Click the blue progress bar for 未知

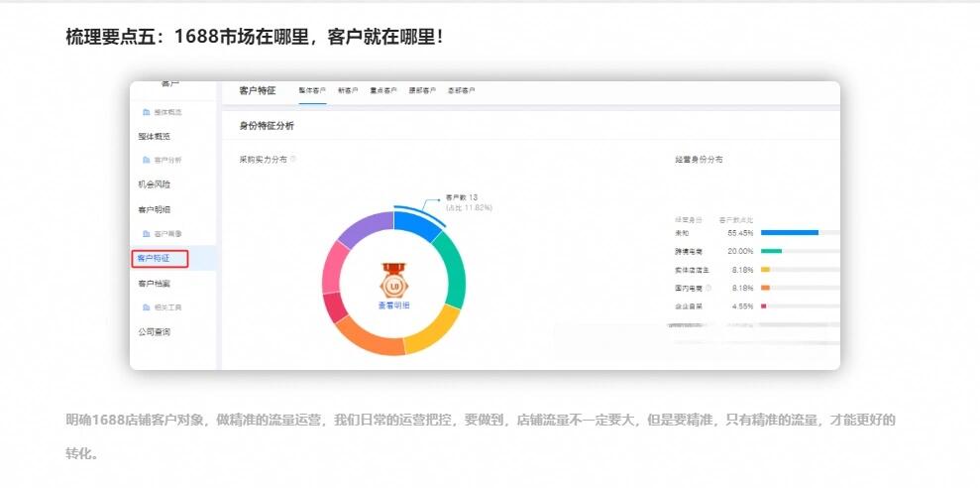click(x=790, y=233)
